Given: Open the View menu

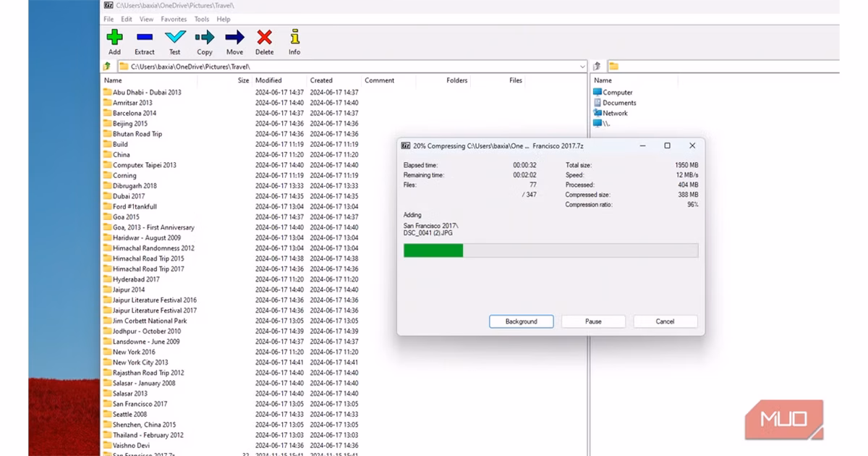Looking at the screenshot, I should point(147,19).
